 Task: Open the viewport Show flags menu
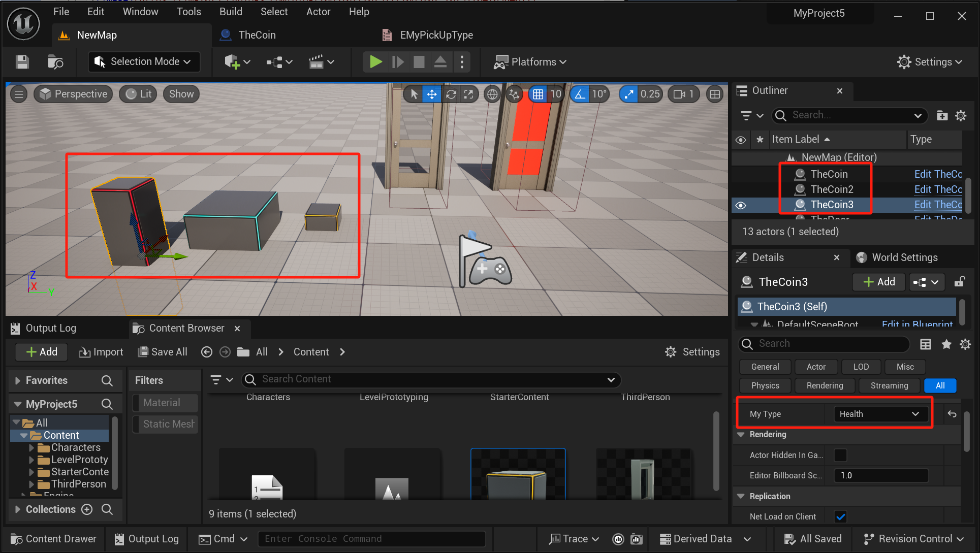pos(181,94)
